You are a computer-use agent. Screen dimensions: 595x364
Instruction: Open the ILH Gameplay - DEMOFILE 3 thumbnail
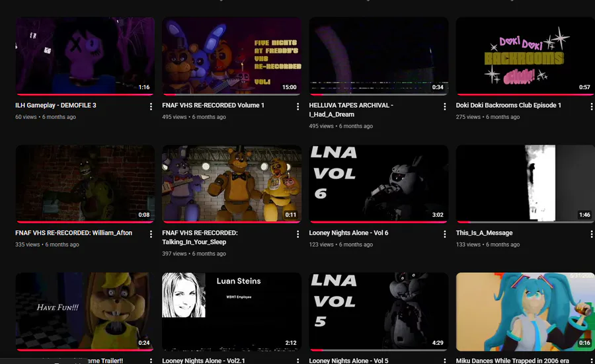(x=85, y=55)
